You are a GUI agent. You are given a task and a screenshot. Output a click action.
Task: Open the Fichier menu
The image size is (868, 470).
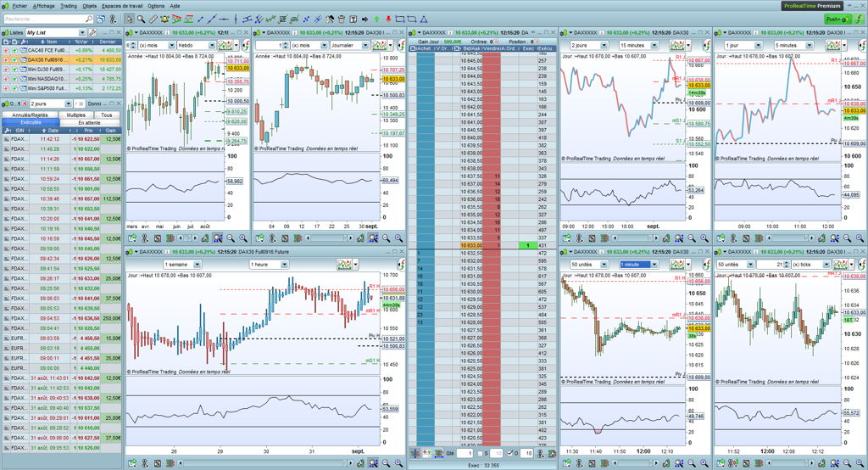tap(19, 6)
